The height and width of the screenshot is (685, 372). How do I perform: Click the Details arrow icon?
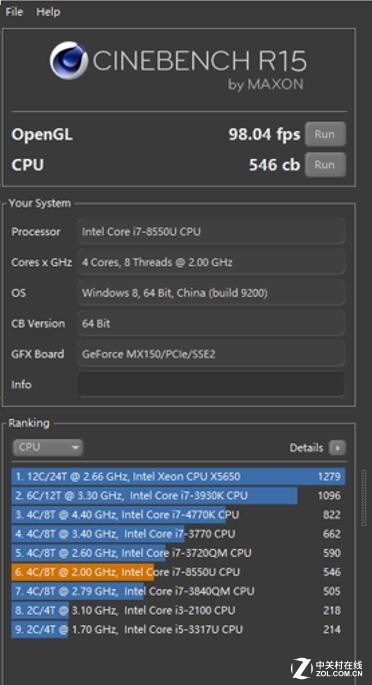(337, 448)
